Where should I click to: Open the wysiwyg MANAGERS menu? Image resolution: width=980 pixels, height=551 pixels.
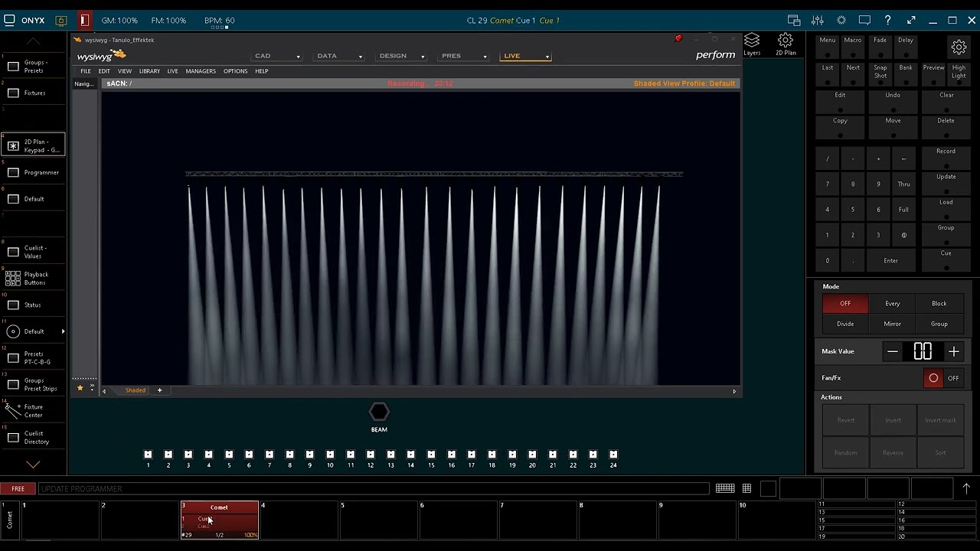(201, 71)
